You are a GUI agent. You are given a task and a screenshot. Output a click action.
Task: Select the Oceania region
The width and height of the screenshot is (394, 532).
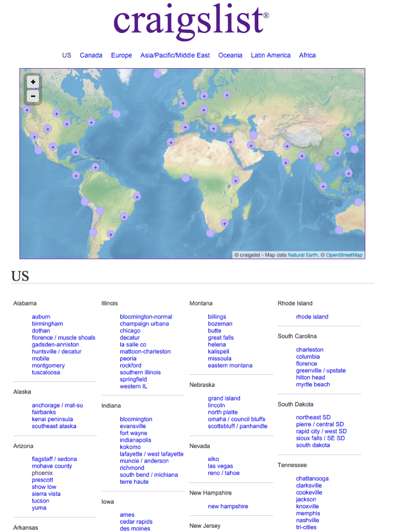pos(230,55)
